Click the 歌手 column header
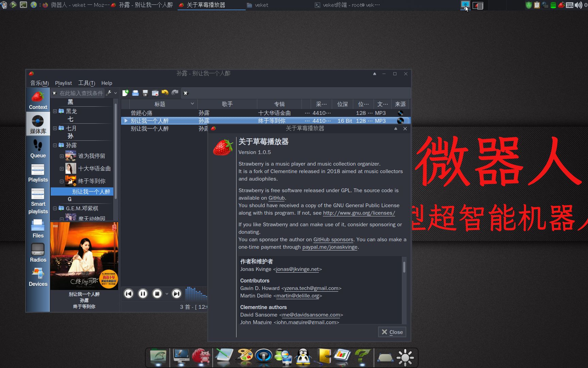 point(227,104)
